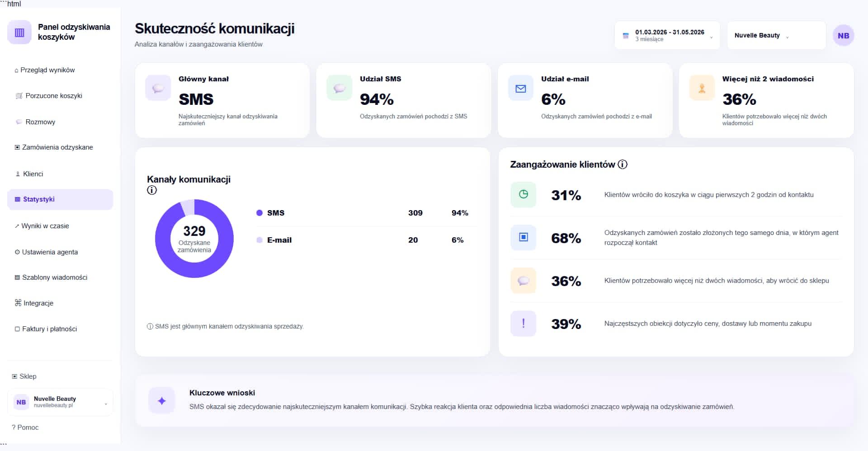Click the SMS footnote under the donut chart

[x=225, y=326]
